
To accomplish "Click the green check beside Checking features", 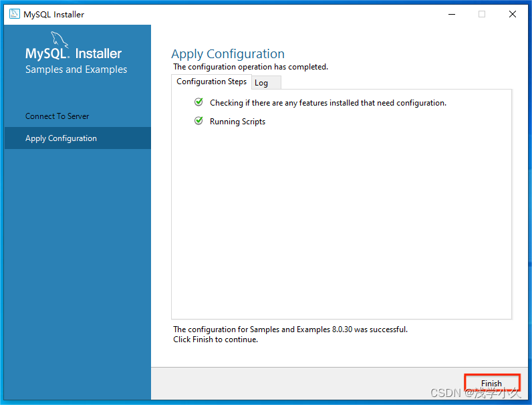I will pos(198,102).
